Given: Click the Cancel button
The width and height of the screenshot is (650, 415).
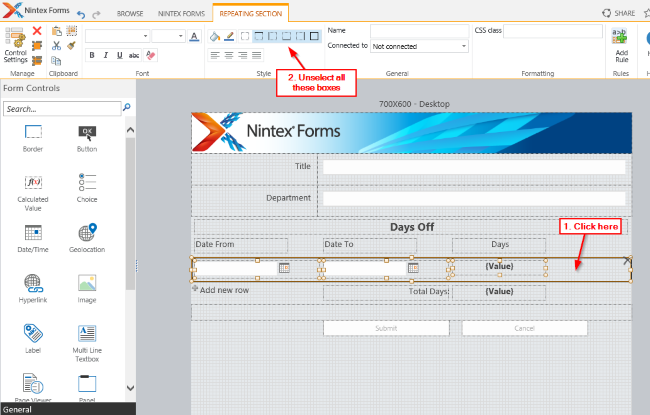Looking at the screenshot, I should (x=524, y=328).
